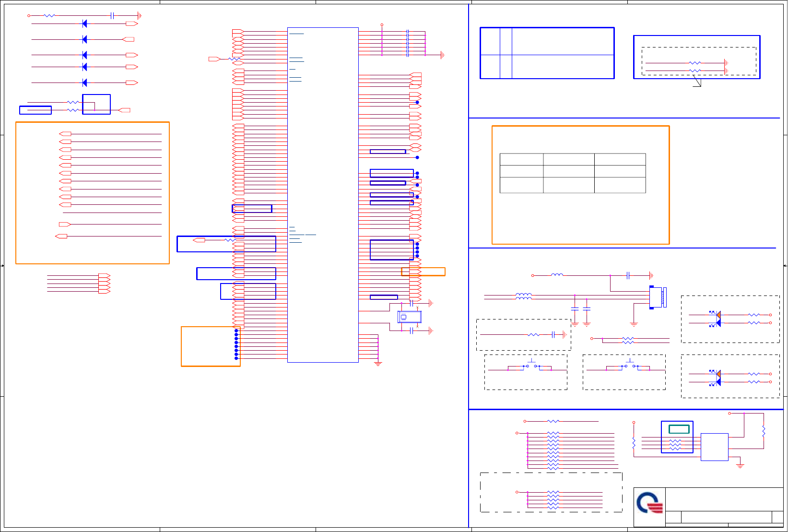Click the vertical resistor at the far-right edge
The height and width of the screenshot is (532, 788).
(764, 431)
